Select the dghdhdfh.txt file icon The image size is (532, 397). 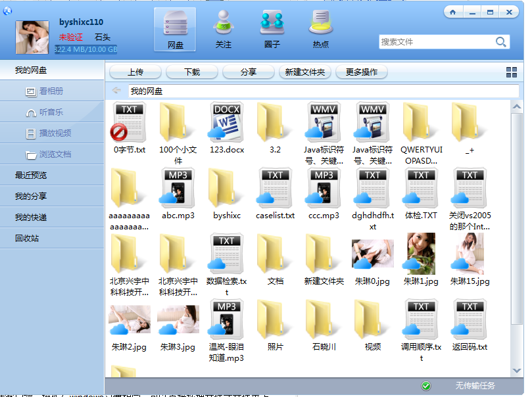(372, 187)
